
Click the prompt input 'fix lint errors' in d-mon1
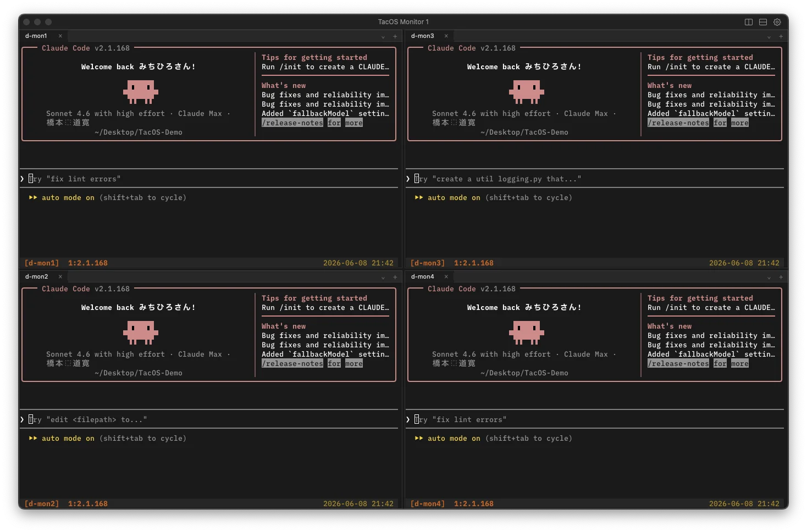click(x=209, y=179)
